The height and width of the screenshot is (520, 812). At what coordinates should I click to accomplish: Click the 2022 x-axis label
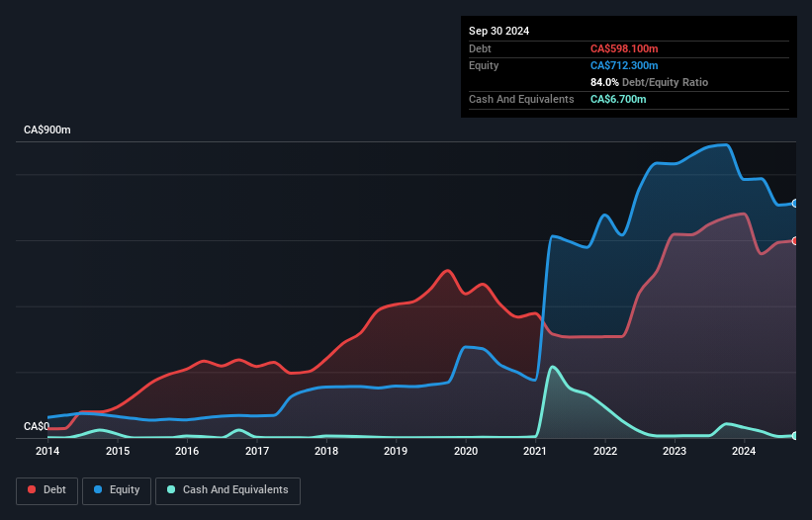click(x=605, y=451)
